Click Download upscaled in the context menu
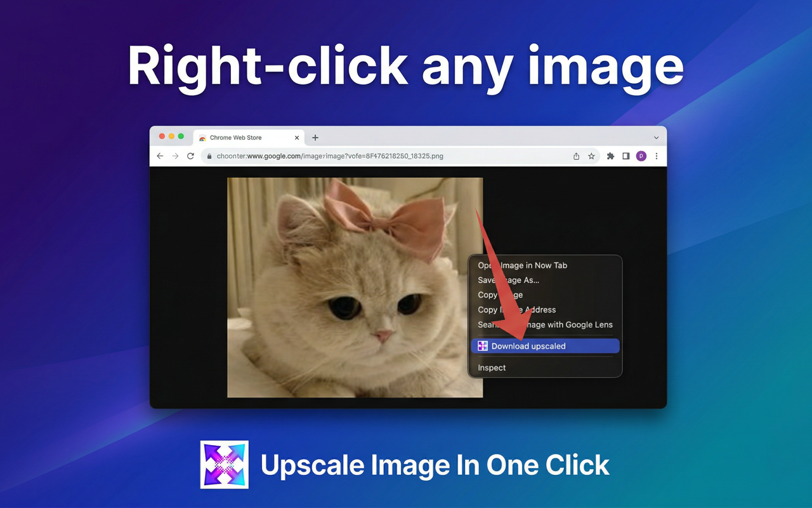The image size is (812, 508). point(546,346)
